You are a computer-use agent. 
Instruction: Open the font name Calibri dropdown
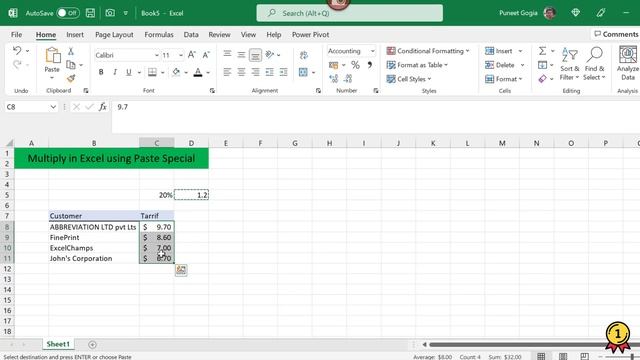point(156,55)
